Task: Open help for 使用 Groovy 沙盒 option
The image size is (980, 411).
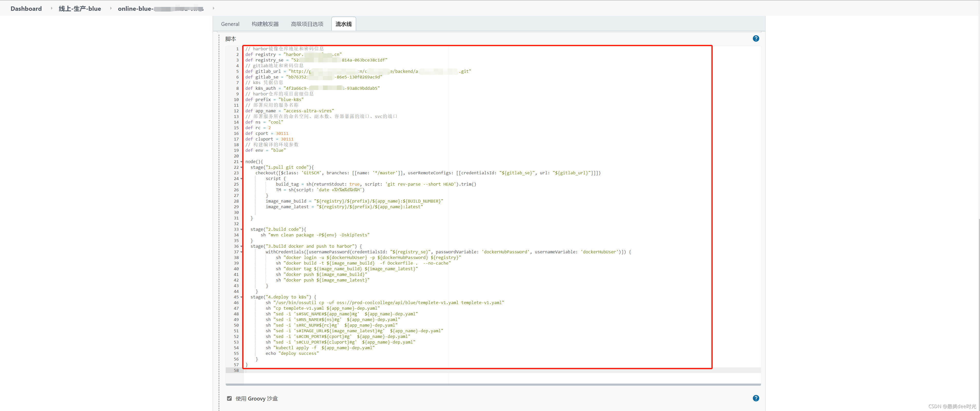Action: tap(756, 398)
